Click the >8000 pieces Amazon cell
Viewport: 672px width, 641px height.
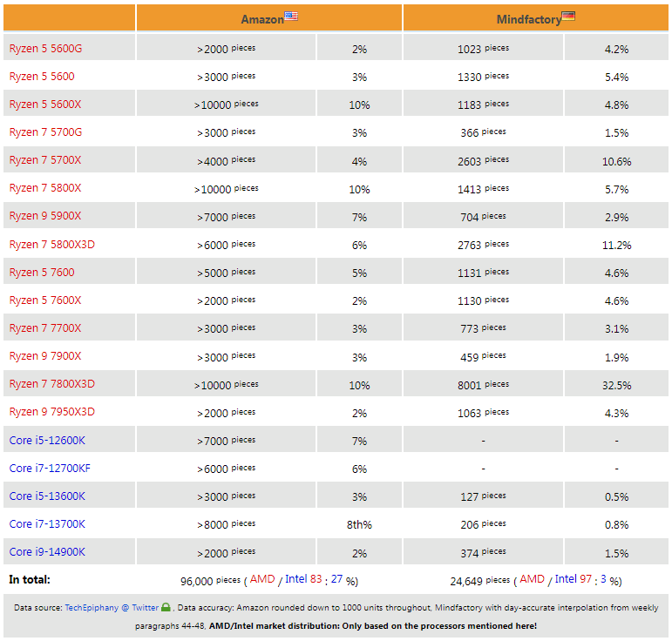click(x=226, y=524)
